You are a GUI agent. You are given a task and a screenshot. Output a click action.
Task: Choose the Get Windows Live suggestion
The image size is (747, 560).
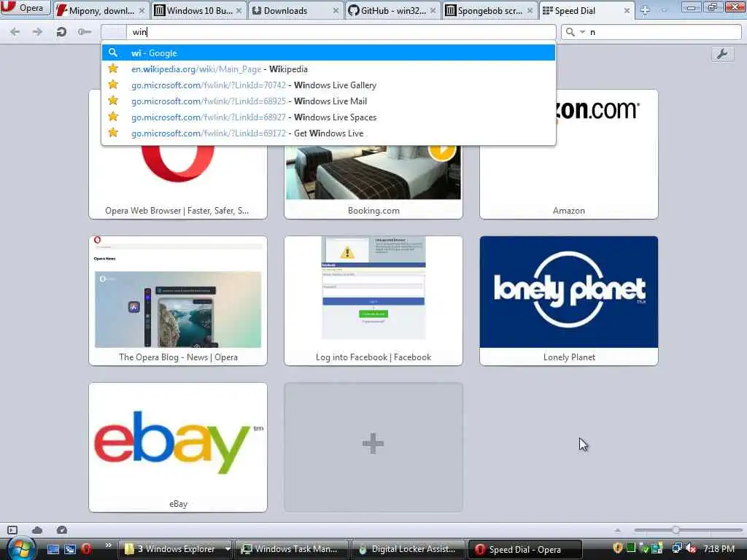pos(328,133)
